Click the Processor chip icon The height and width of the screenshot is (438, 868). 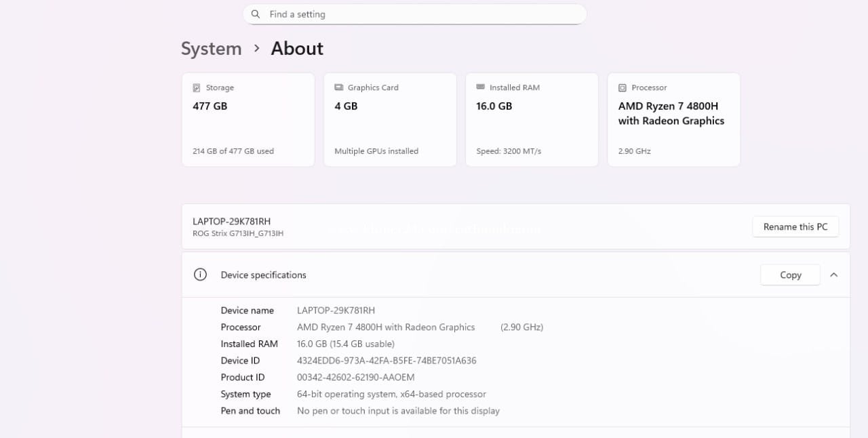(x=622, y=87)
